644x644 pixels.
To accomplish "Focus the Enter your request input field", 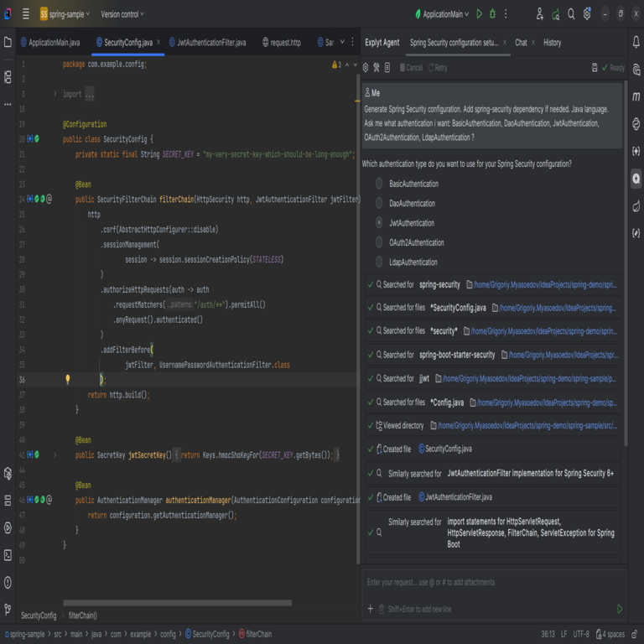I will [493, 582].
